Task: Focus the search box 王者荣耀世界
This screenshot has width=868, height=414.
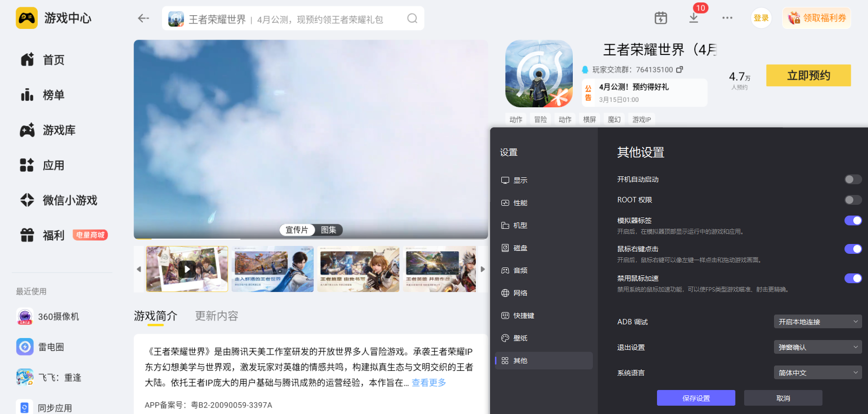Action: click(x=293, y=19)
